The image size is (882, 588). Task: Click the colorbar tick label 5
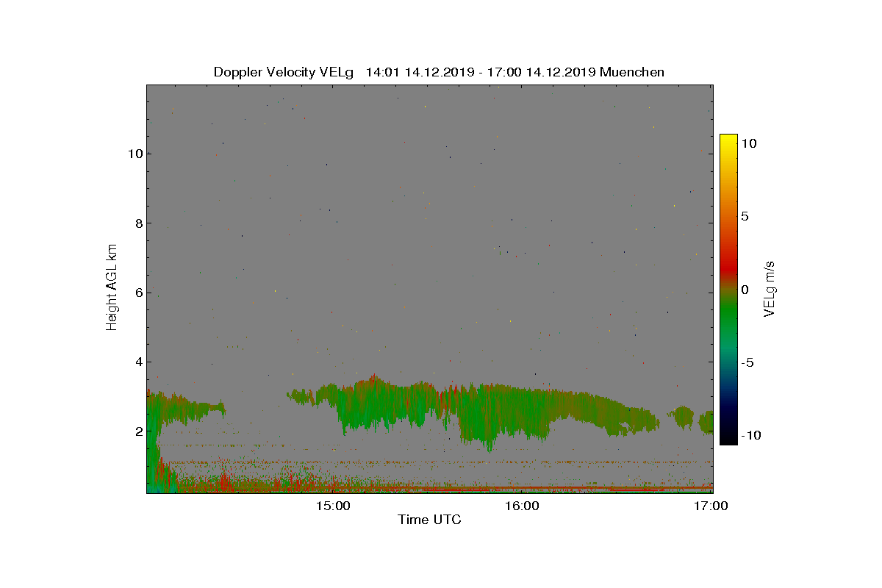[745, 217]
